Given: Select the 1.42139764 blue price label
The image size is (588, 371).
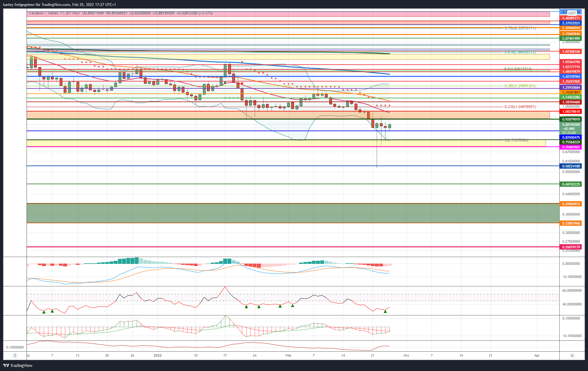Looking at the screenshot, I should tap(571, 77).
